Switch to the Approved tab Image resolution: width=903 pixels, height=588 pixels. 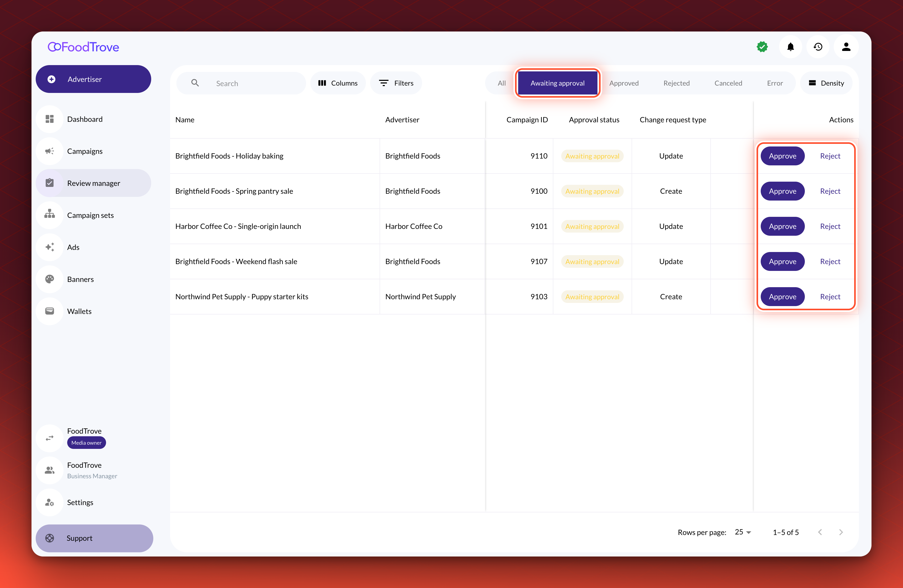pos(624,83)
